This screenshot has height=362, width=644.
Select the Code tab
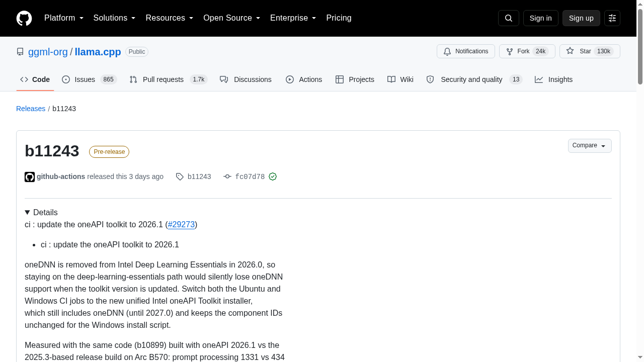coord(35,79)
